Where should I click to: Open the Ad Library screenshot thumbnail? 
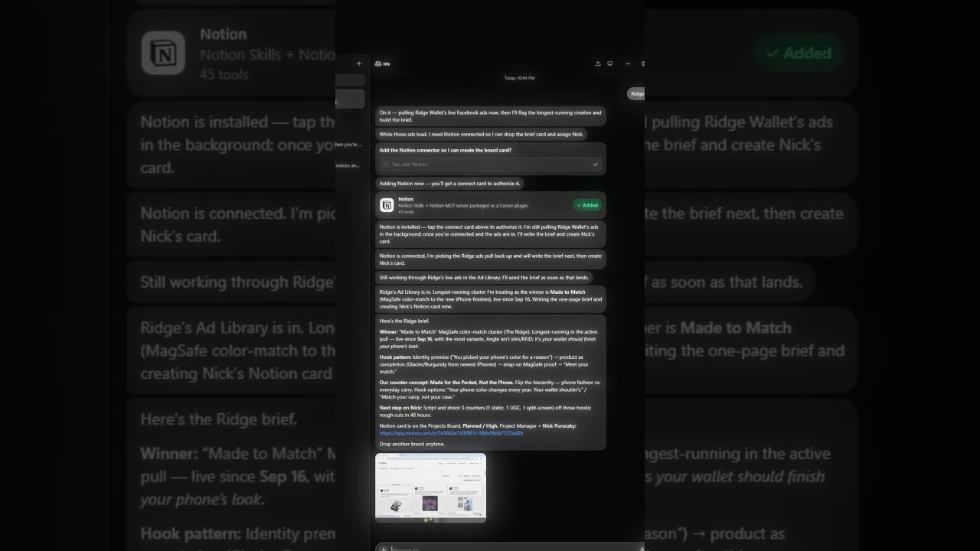pos(430,487)
